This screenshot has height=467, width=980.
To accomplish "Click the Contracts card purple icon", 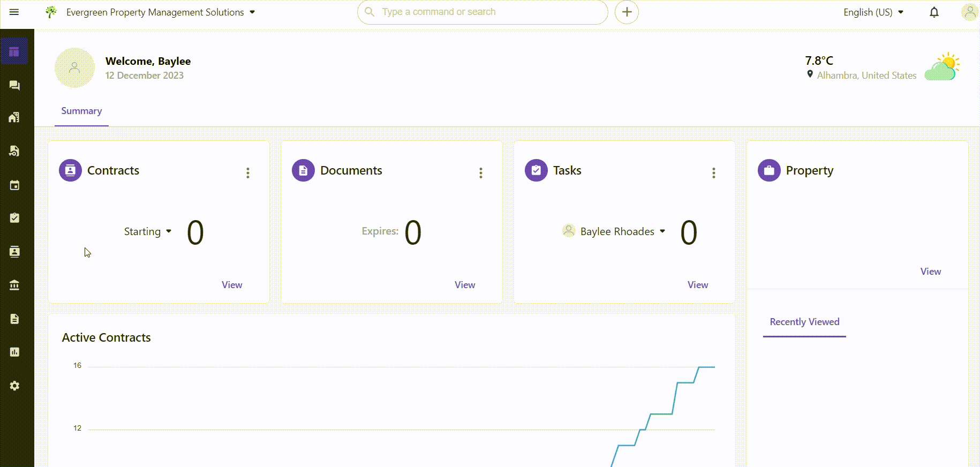I will pyautogui.click(x=70, y=170).
